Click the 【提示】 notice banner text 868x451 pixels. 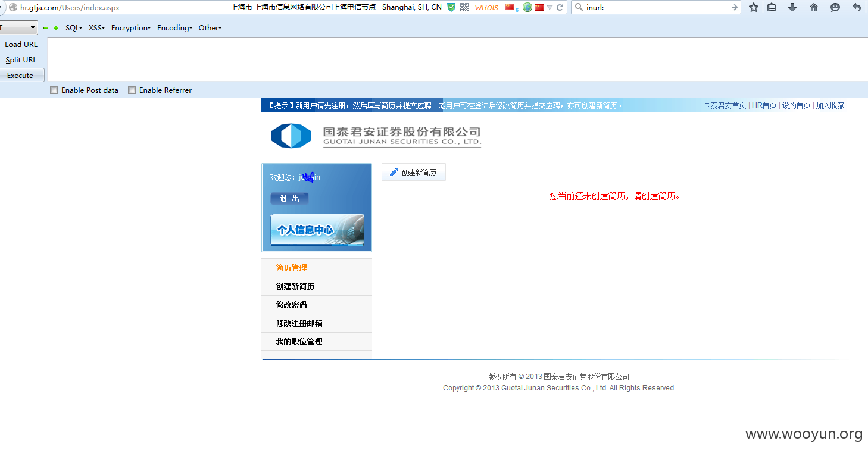click(445, 105)
